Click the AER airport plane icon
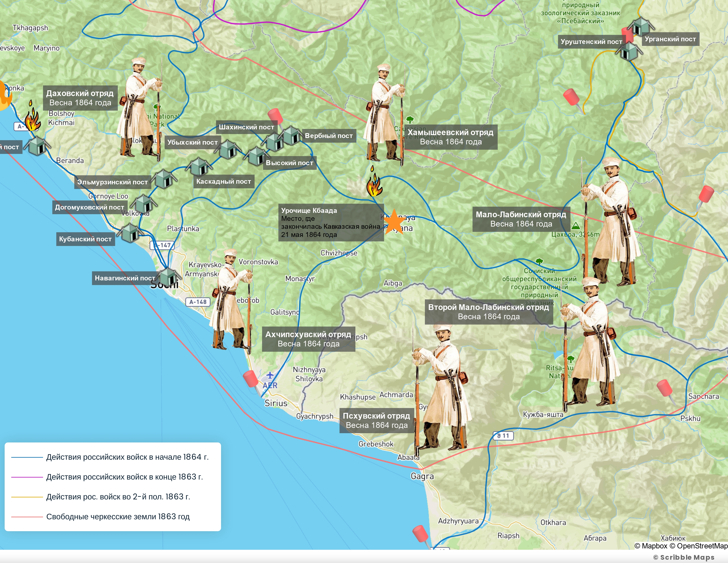This screenshot has width=728, height=563. click(x=270, y=376)
